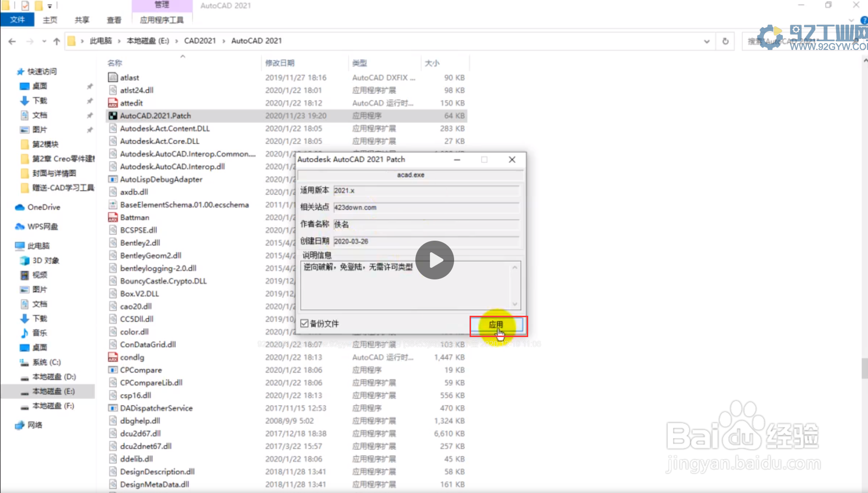Select 此电脑 in navigation pane

(x=32, y=246)
